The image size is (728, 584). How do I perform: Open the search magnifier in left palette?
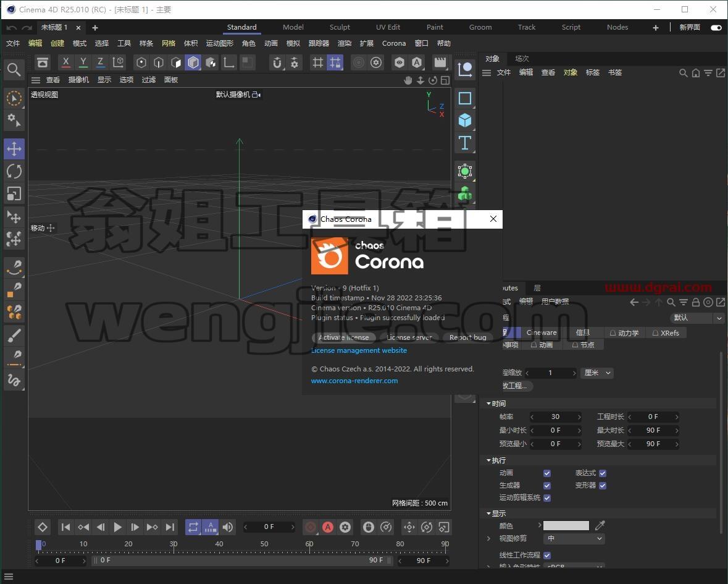14,70
